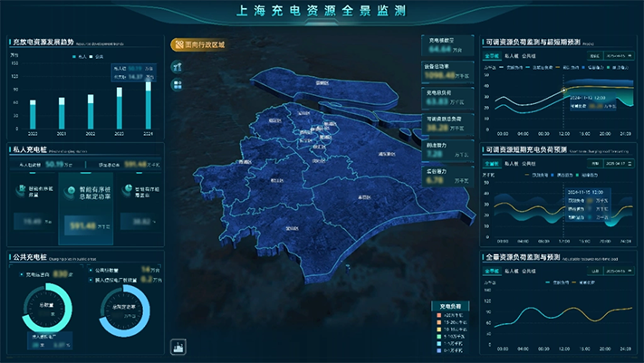This screenshot has height=363, width=644.
Task: Open the date picker in 可调资源负荷监测与超短期预测 panel
Action: coord(620,56)
